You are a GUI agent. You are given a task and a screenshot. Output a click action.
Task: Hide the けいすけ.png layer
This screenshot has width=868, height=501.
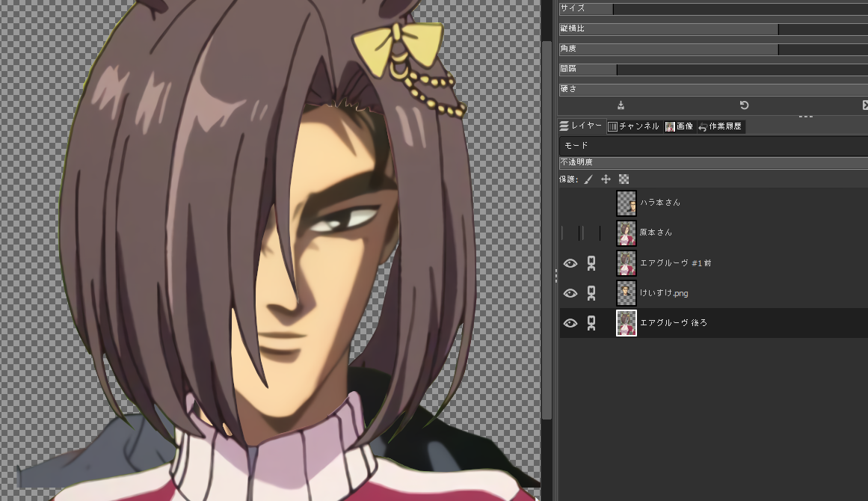tap(570, 293)
